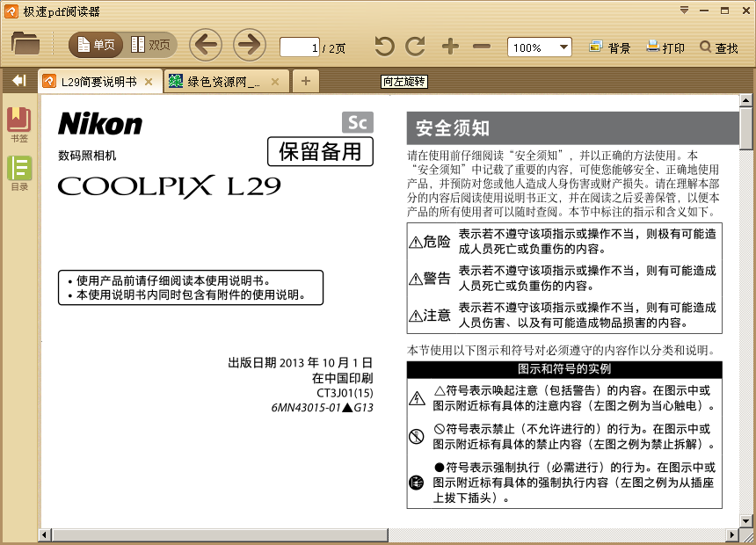Select the L29简要说明书 tab
Image resolution: width=756 pixels, height=545 pixels.
click(97, 80)
